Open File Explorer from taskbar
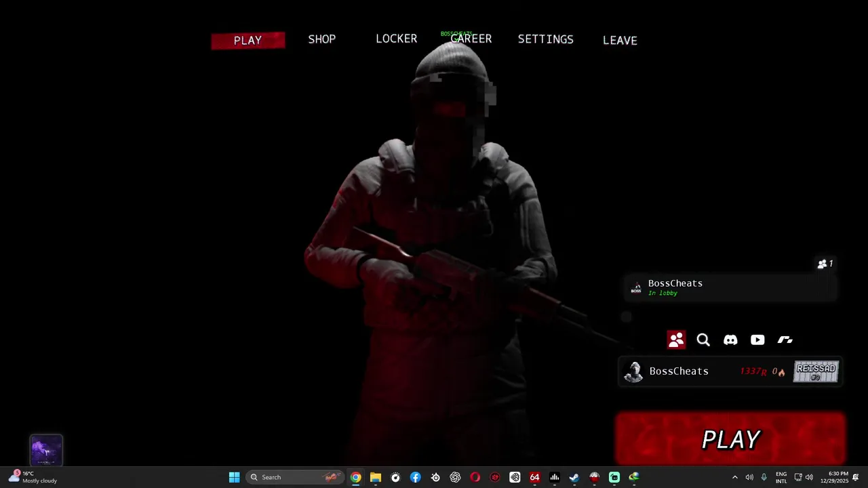The image size is (868, 488). pos(376,477)
